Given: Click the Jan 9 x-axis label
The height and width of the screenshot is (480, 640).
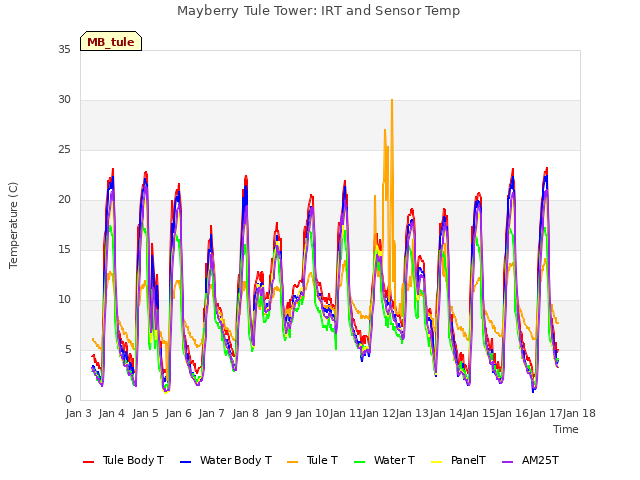Looking at the screenshot, I should [279, 413].
